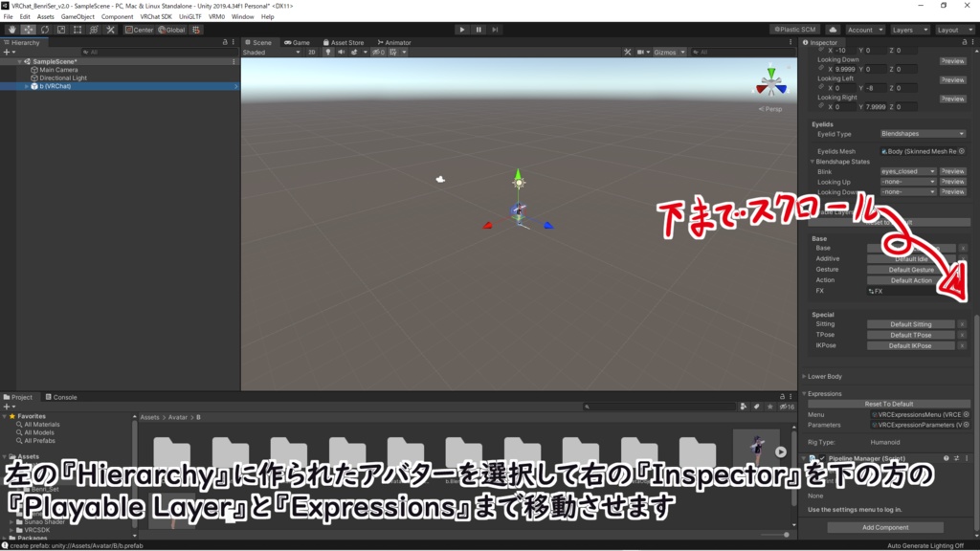This screenshot has width=980, height=551.
Task: Activate the Hand tool for panning
Action: (x=11, y=30)
